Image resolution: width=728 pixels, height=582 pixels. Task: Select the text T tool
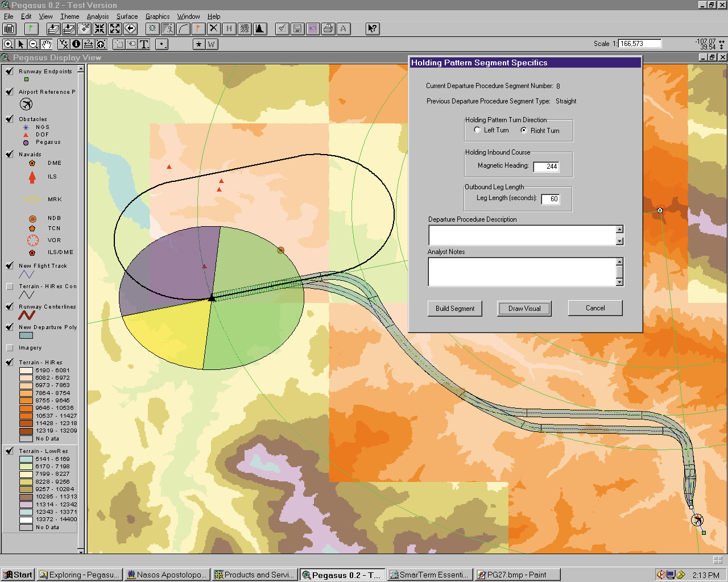(x=144, y=44)
